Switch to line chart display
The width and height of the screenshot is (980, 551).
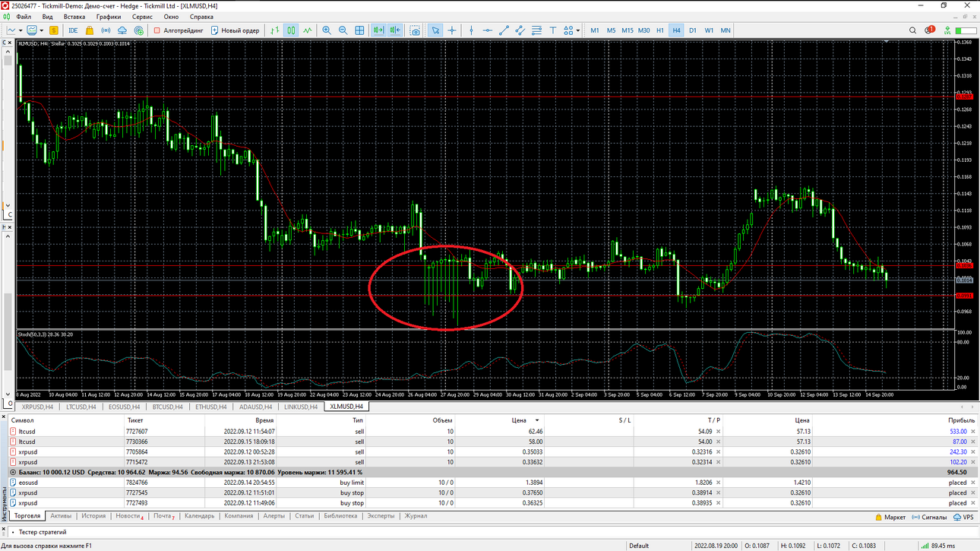pyautogui.click(x=308, y=30)
